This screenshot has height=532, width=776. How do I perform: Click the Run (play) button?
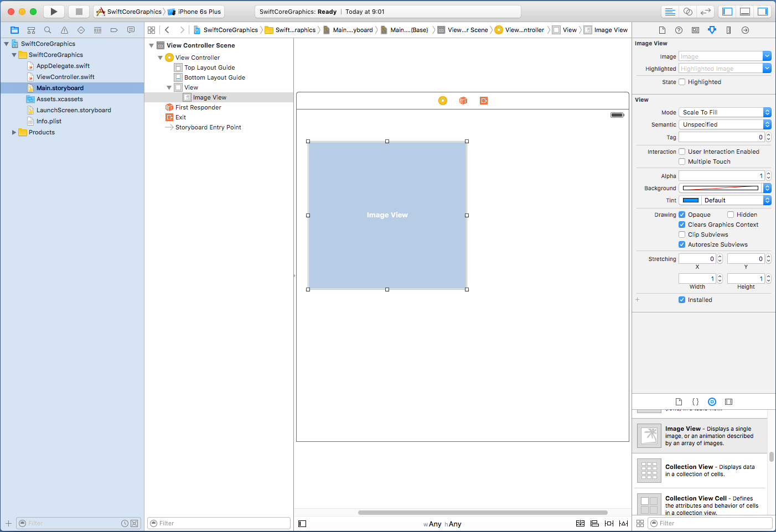[54, 12]
